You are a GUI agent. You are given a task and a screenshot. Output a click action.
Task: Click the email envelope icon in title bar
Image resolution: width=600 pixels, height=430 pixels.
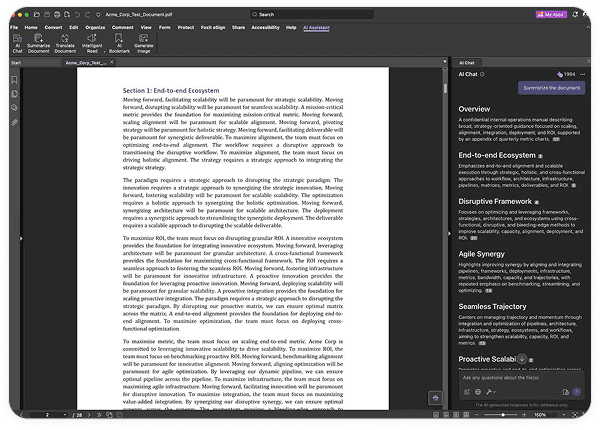[x=47, y=15]
